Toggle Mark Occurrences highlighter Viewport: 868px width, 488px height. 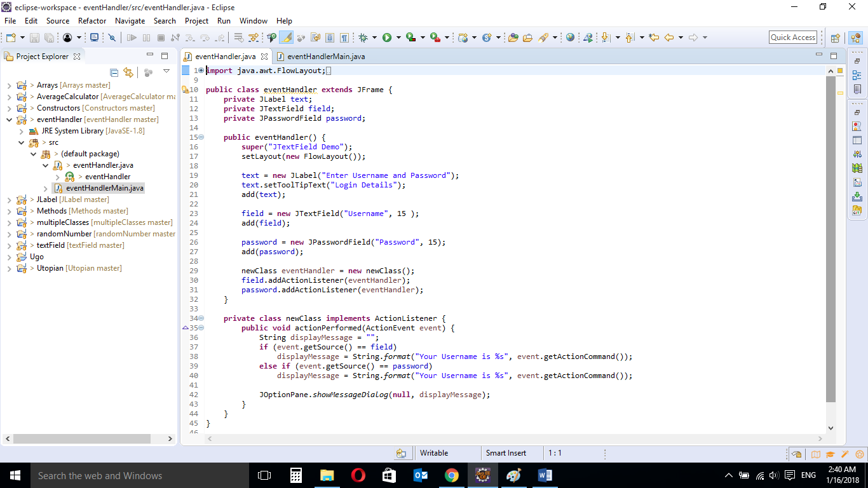click(x=286, y=37)
